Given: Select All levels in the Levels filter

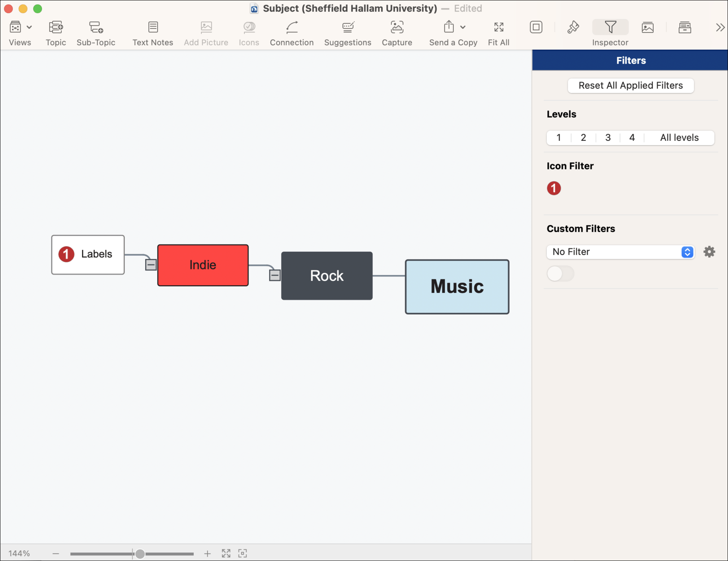Looking at the screenshot, I should [679, 137].
